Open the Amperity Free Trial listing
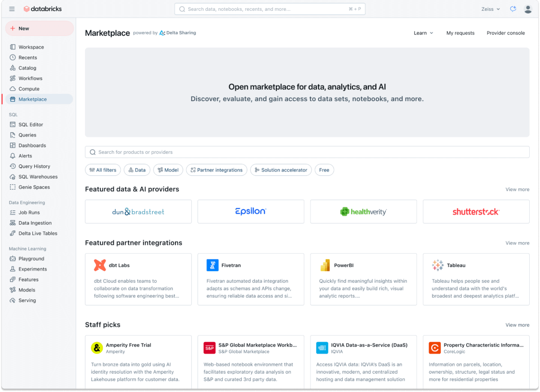The image size is (540, 392). click(x=138, y=362)
